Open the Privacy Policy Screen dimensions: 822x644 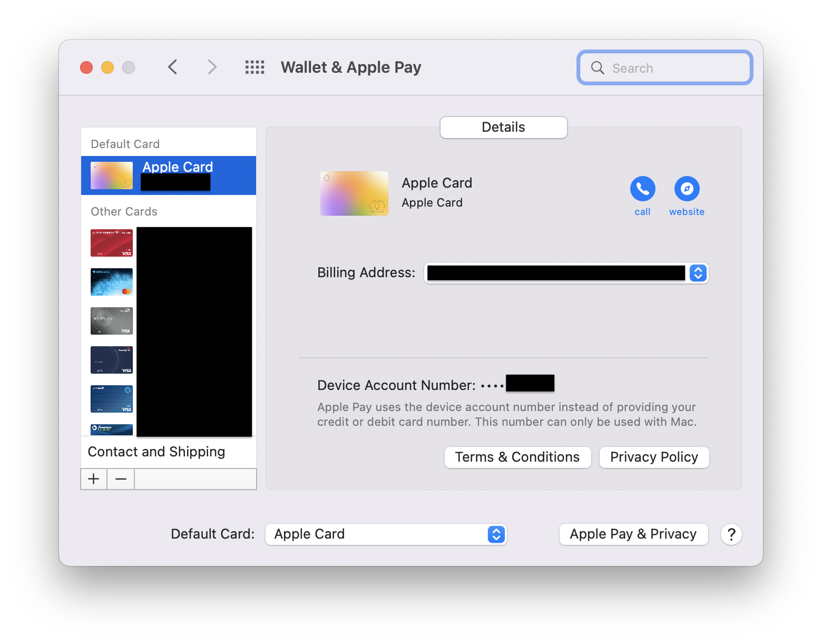654,457
